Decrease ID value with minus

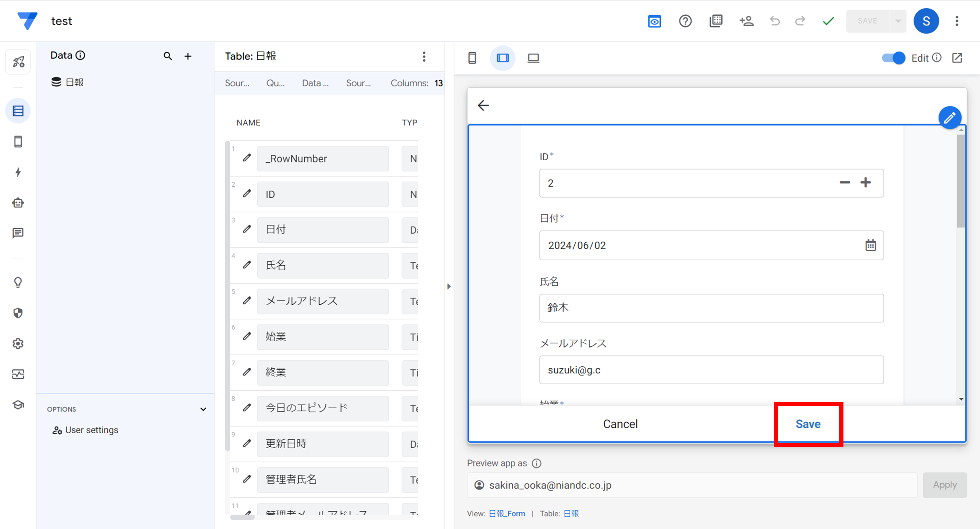[x=844, y=183]
